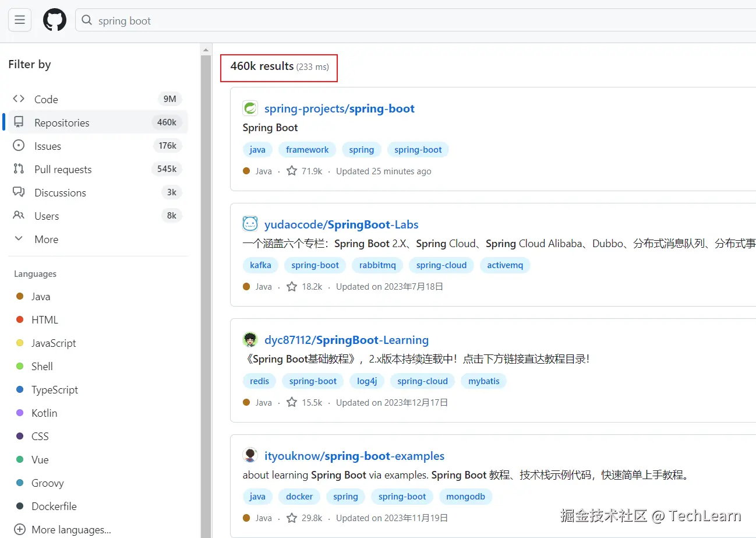The image size is (756, 538).
Task: Click the 545k Pull requests count badge
Action: 167,169
